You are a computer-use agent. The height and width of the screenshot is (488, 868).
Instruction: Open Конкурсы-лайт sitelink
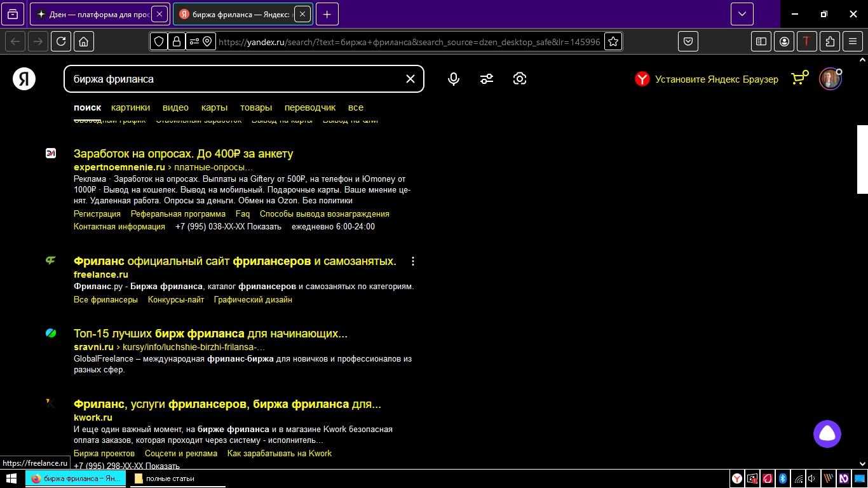[176, 300]
